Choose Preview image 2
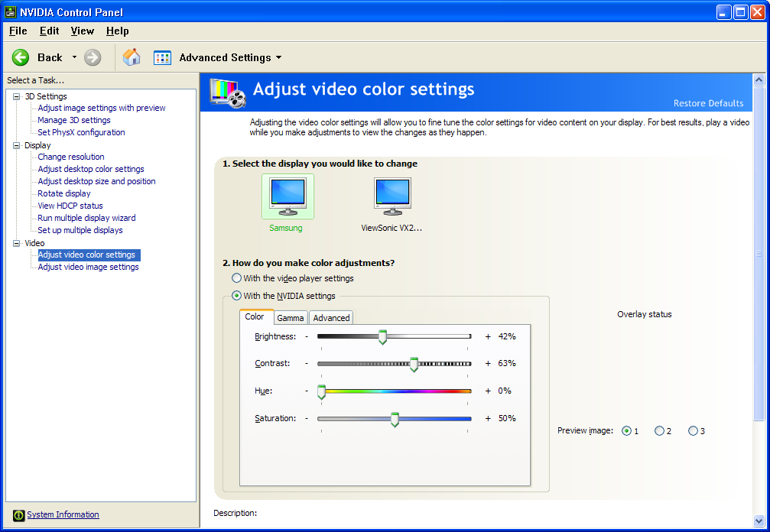The image size is (770, 532). (660, 431)
